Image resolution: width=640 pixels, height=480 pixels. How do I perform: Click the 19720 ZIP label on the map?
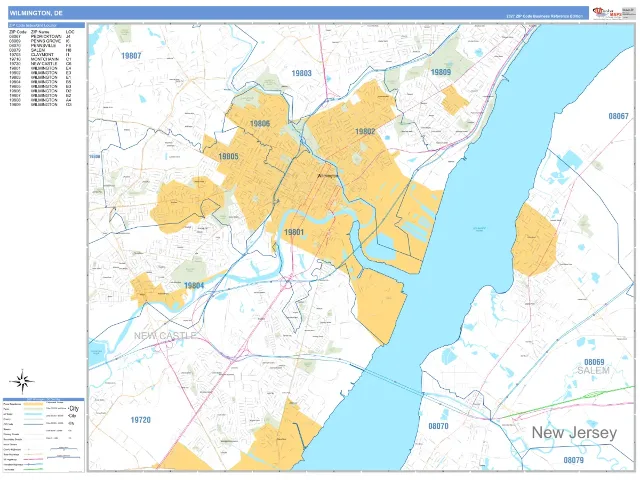pos(140,420)
